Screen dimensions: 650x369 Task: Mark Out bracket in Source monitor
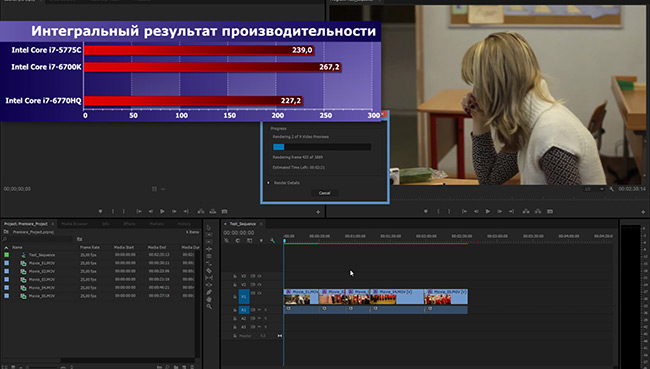(x=124, y=211)
